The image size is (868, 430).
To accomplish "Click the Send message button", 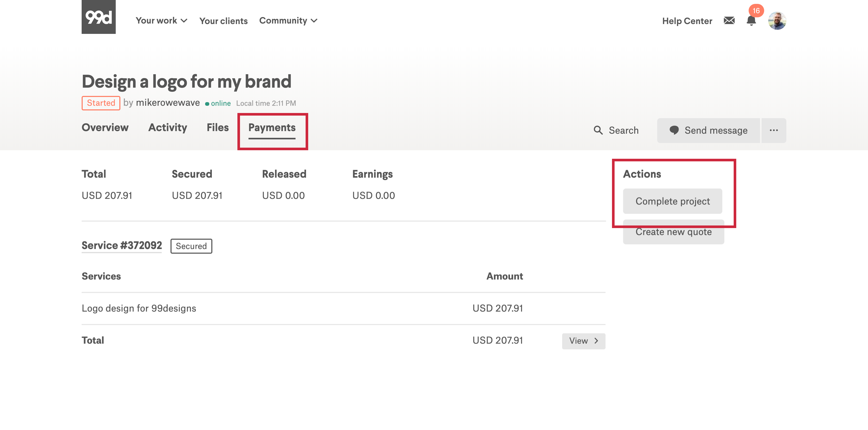I will (x=708, y=131).
